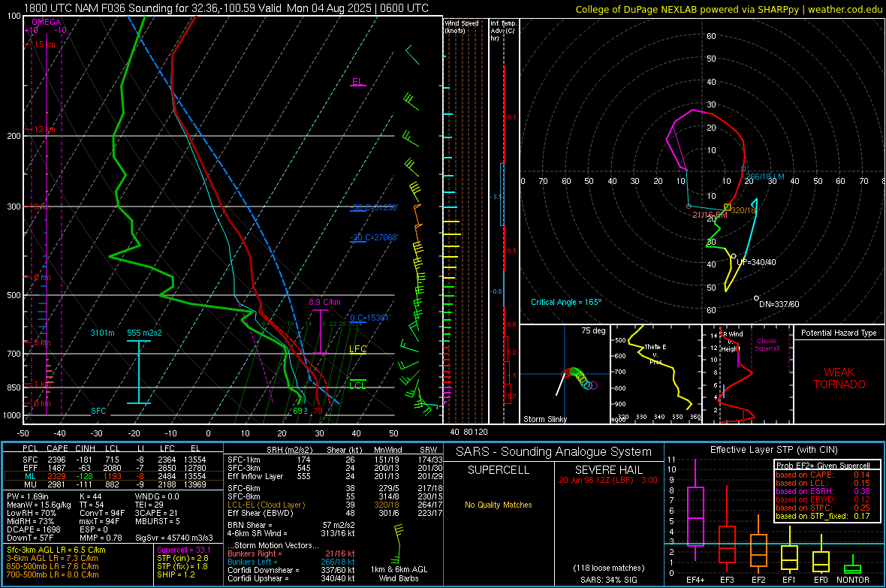Select the yellow LFC level marker
Viewport: 886px width, 588px height.
pos(357,349)
